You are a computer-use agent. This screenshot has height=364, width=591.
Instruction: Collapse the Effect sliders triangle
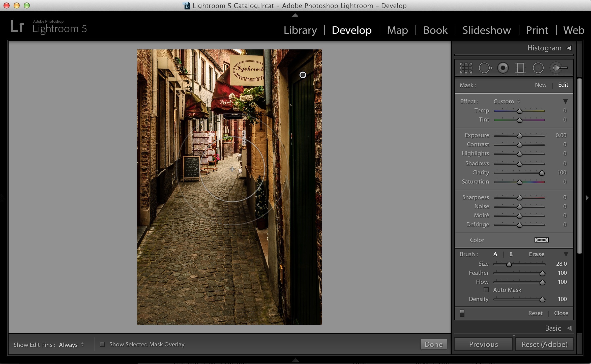[566, 101]
